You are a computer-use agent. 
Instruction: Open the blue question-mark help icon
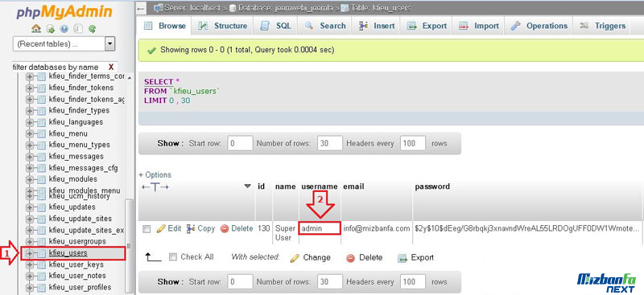click(x=64, y=29)
